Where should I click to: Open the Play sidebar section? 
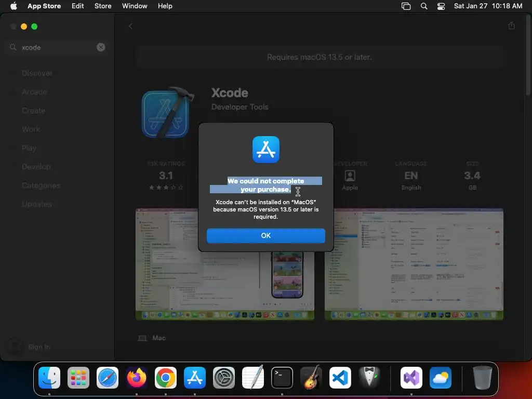29,148
